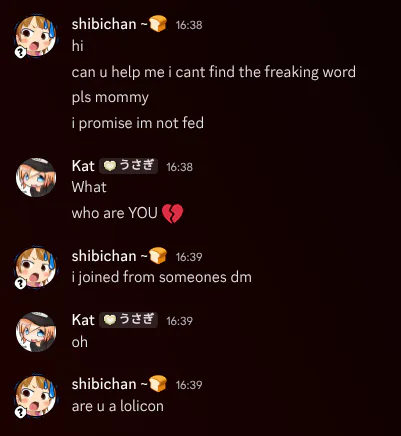Click the heart icon inside Kat's first うさぎ tag
The width and height of the screenshot is (401, 436).
point(109,166)
